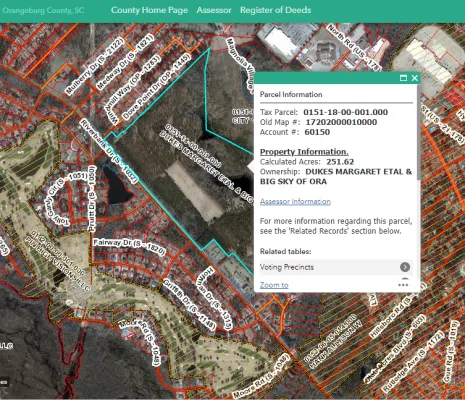Open the County Home Page link
This screenshot has height=400, width=465.
coord(149,10)
